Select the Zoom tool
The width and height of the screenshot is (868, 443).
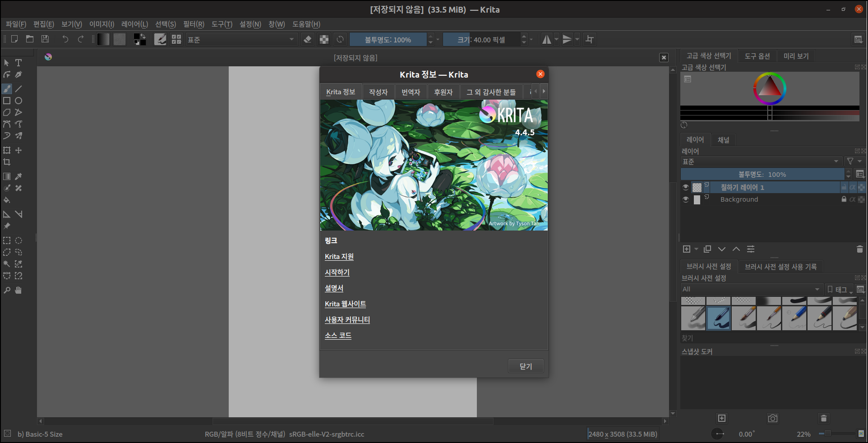pos(7,290)
